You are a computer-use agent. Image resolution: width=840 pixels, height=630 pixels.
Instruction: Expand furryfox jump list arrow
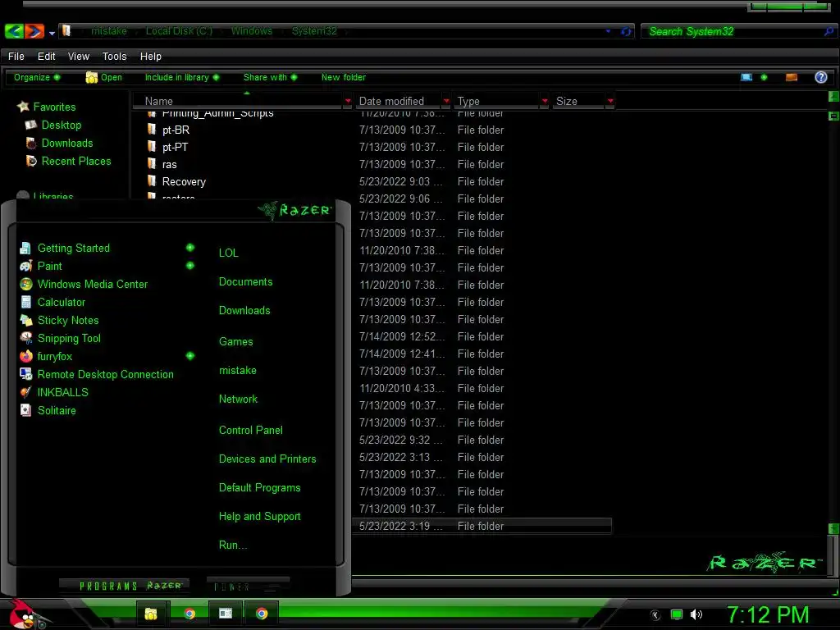(x=190, y=356)
